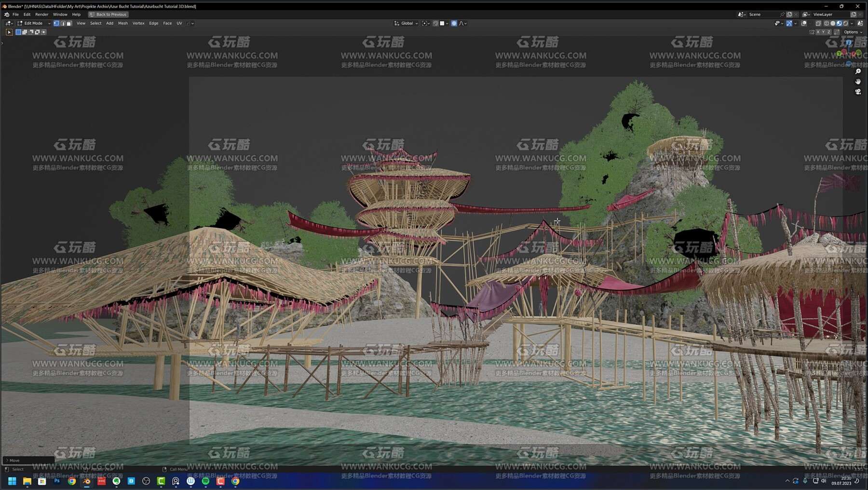Add a new view layer
Screen dimensions: 868x490
pos(853,14)
